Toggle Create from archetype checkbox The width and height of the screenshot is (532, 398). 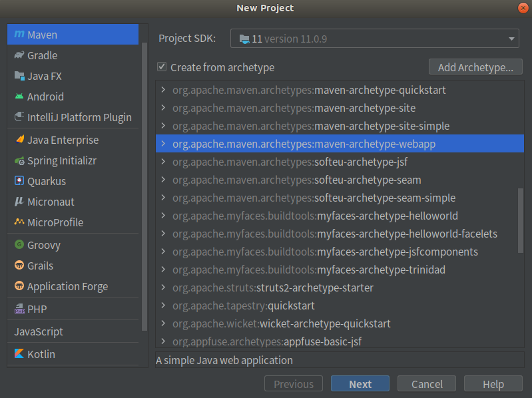[x=162, y=67]
